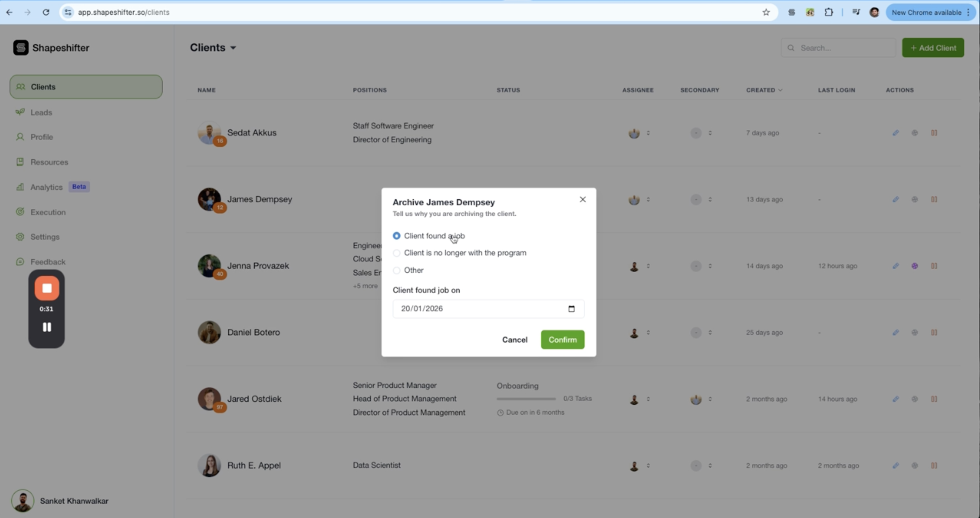The height and width of the screenshot is (518, 980).
Task: Choose the 'Other' archive reason
Action: [x=397, y=270]
